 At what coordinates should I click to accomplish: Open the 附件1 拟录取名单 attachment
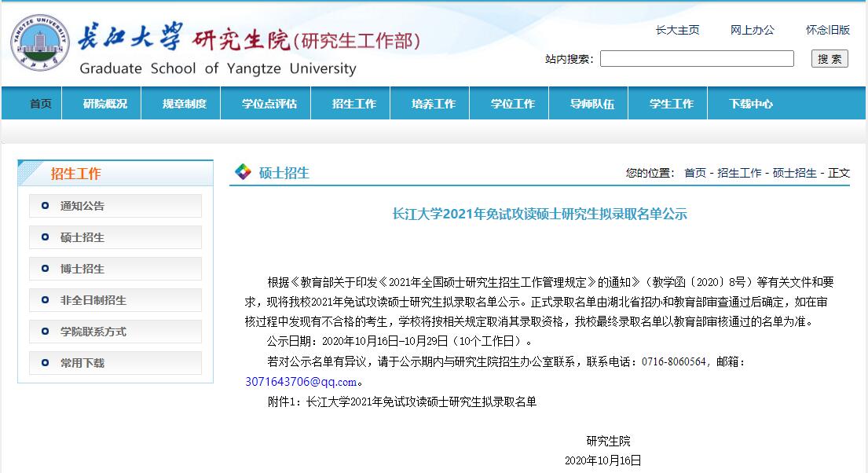[402, 401]
